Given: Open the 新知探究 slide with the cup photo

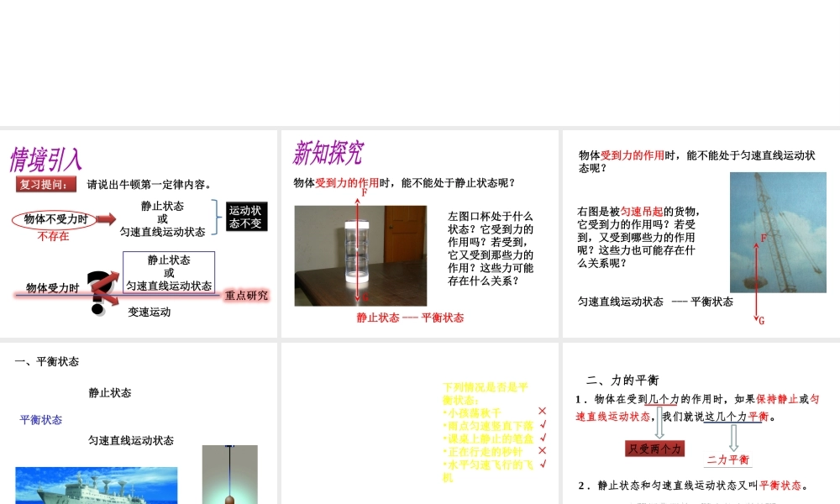Looking at the screenshot, I should (x=419, y=234).
